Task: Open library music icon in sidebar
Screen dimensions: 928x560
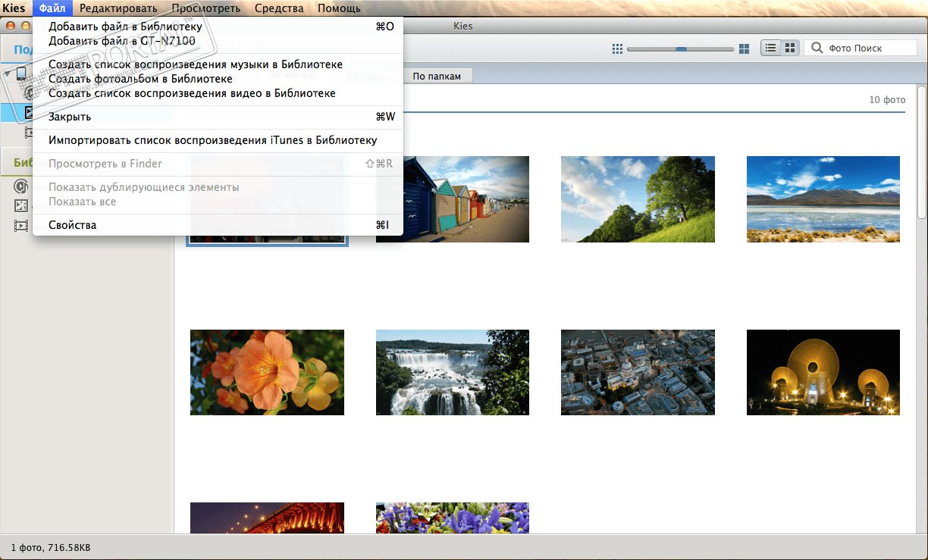Action: click(21, 186)
